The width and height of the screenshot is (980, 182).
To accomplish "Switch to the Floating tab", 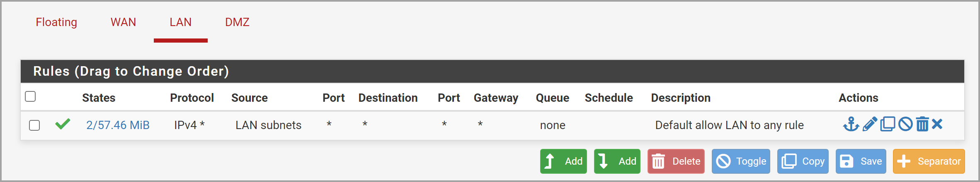I will point(56,22).
